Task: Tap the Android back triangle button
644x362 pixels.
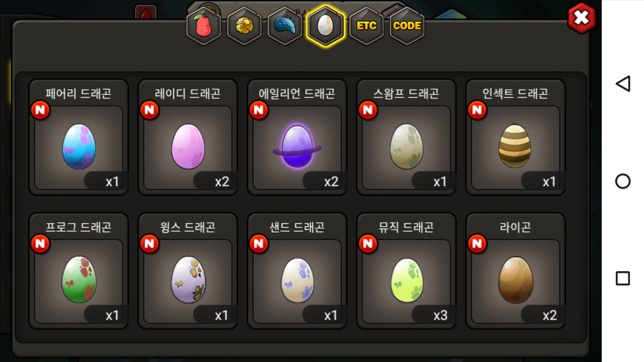Action: pyautogui.click(x=623, y=84)
